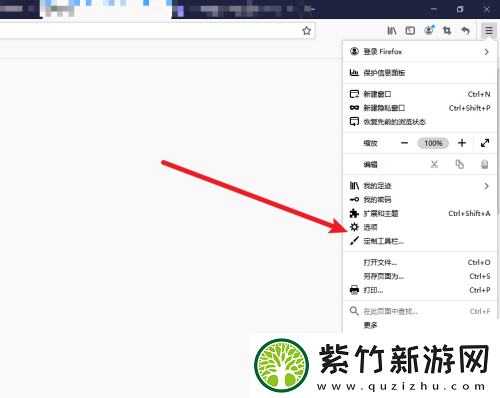The image size is (500, 398).
Task: Enter full screen with the arrows icon
Action: [x=485, y=143]
